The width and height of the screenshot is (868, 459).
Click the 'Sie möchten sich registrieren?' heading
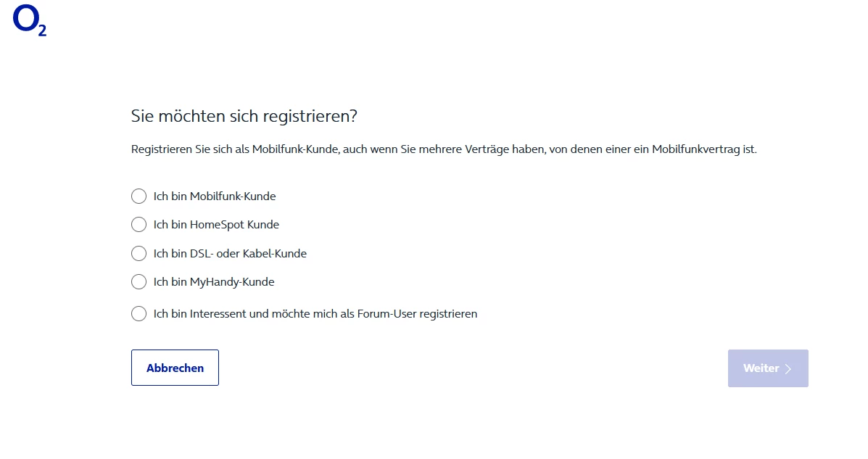point(244,116)
